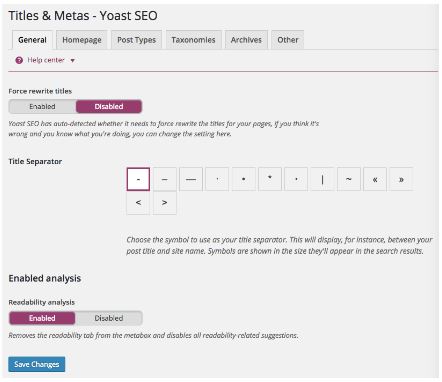Set Readability analysis to Enabled

pos(42,318)
